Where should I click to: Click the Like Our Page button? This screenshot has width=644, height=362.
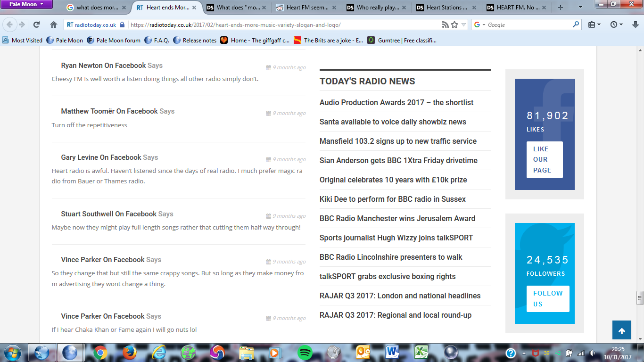(x=545, y=159)
